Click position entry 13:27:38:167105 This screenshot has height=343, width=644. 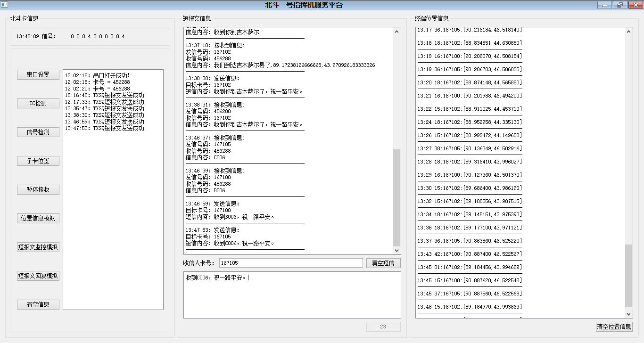[x=470, y=148]
